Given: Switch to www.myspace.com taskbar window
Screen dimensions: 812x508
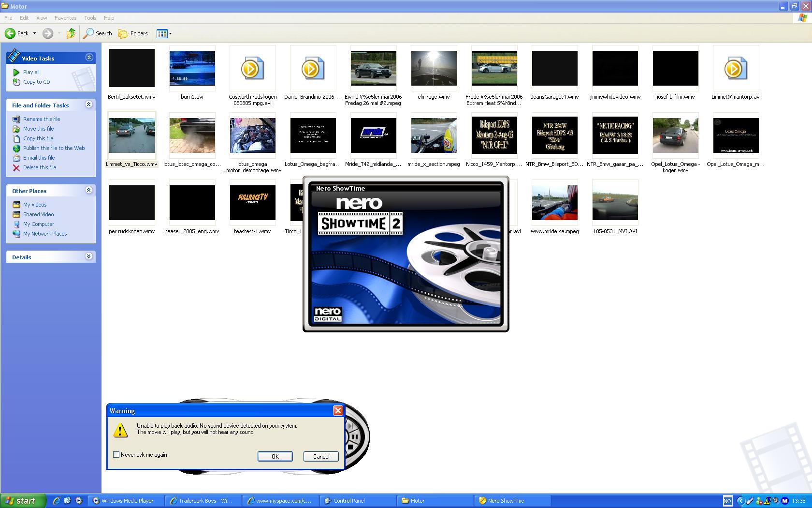Looking at the screenshot, I should [x=281, y=501].
